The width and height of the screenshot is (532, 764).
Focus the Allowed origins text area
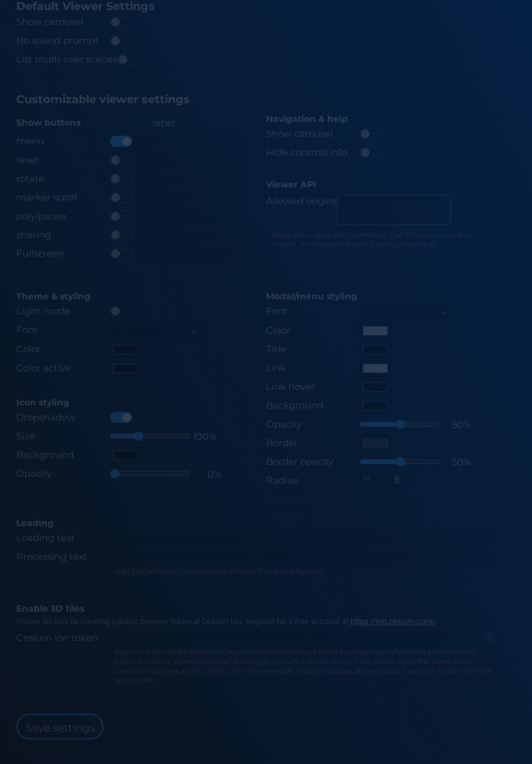pyautogui.click(x=394, y=210)
